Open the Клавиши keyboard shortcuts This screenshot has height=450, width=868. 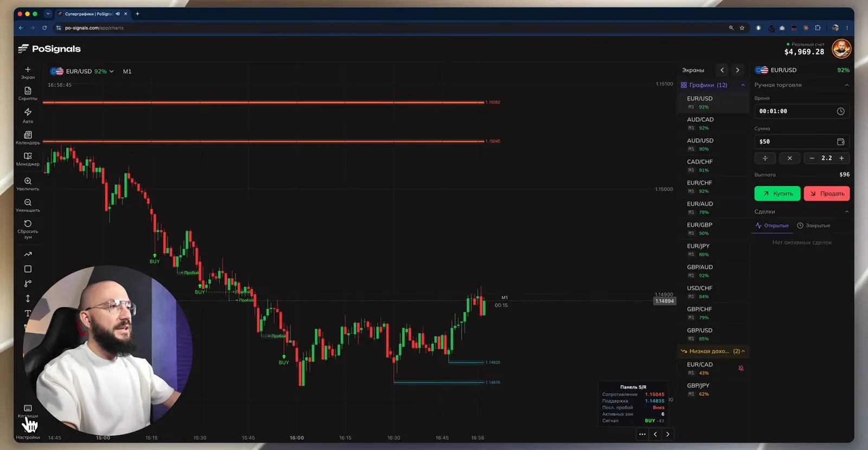tap(28, 410)
